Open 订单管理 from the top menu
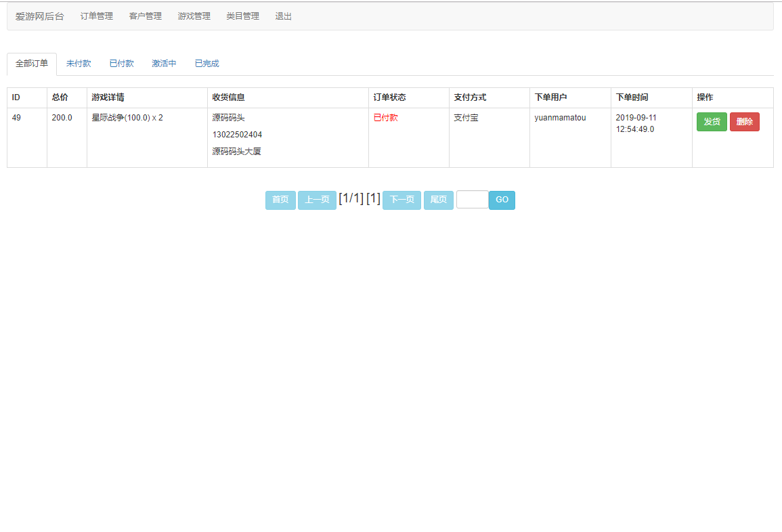Image resolution: width=782 pixels, height=532 pixels. (x=96, y=16)
